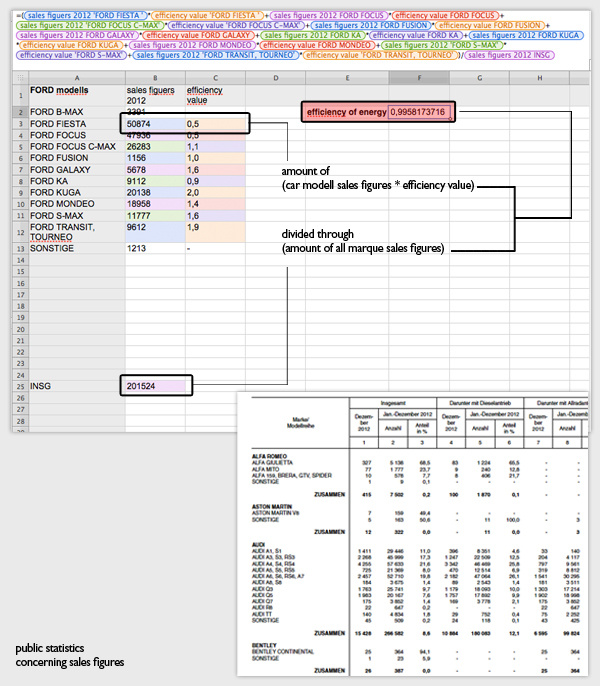
Task: Select column E header
Action: click(x=347, y=78)
